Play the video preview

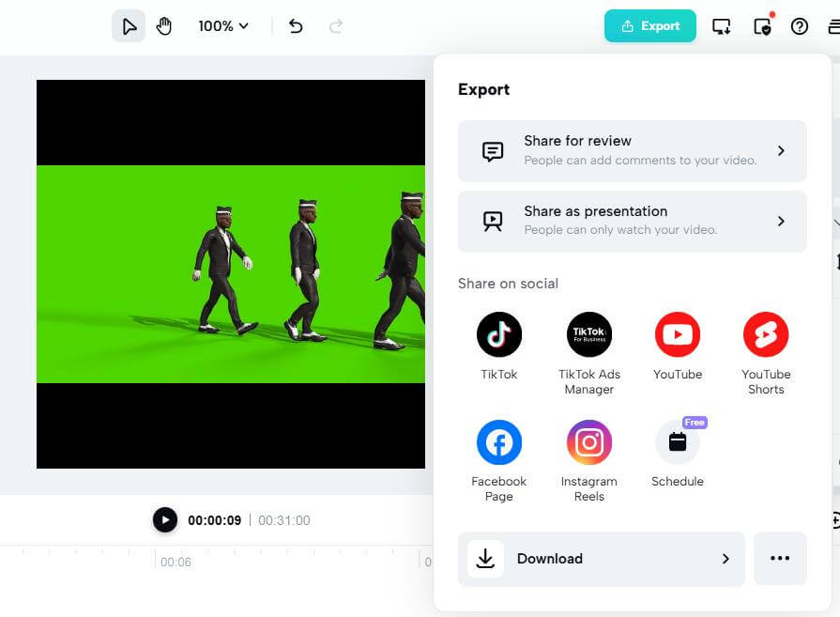(165, 520)
